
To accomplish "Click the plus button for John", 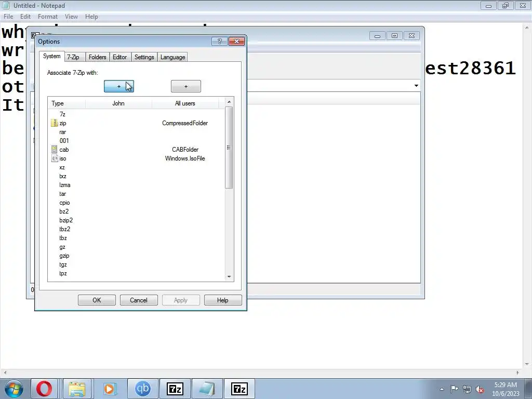I will tap(119, 86).
